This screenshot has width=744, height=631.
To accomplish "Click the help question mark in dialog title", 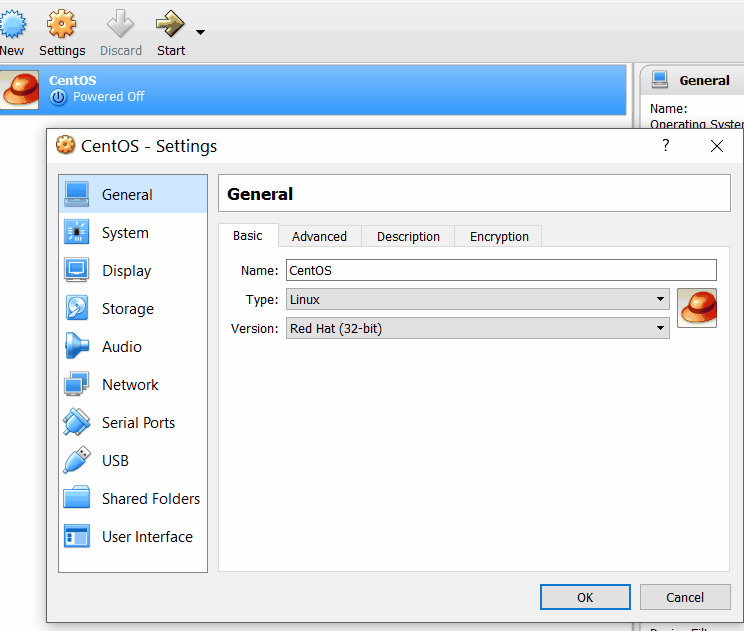I will [666, 145].
